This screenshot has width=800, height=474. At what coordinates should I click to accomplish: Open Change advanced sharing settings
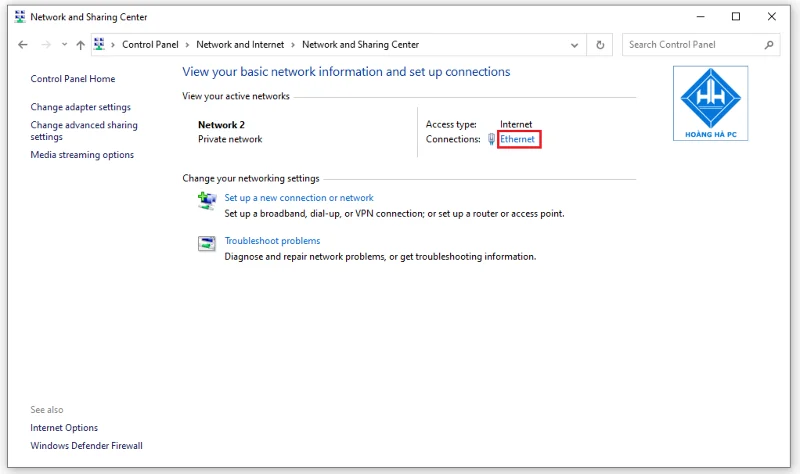[84, 131]
